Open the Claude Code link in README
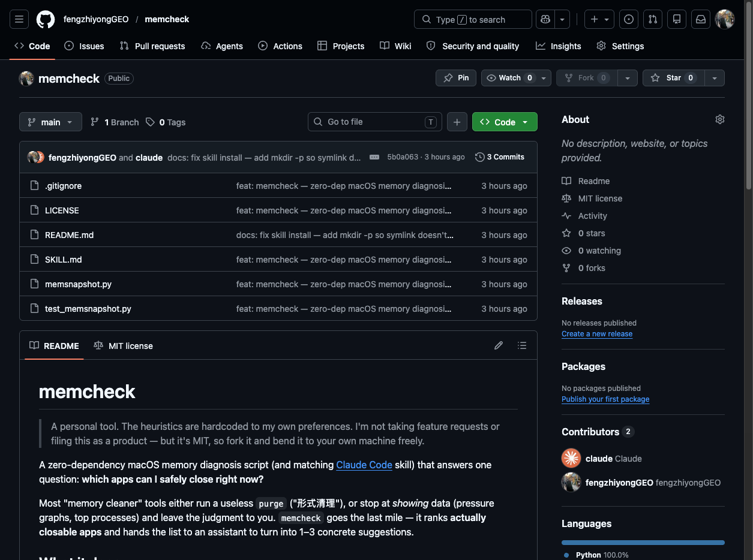The height and width of the screenshot is (560, 753). [x=364, y=465]
